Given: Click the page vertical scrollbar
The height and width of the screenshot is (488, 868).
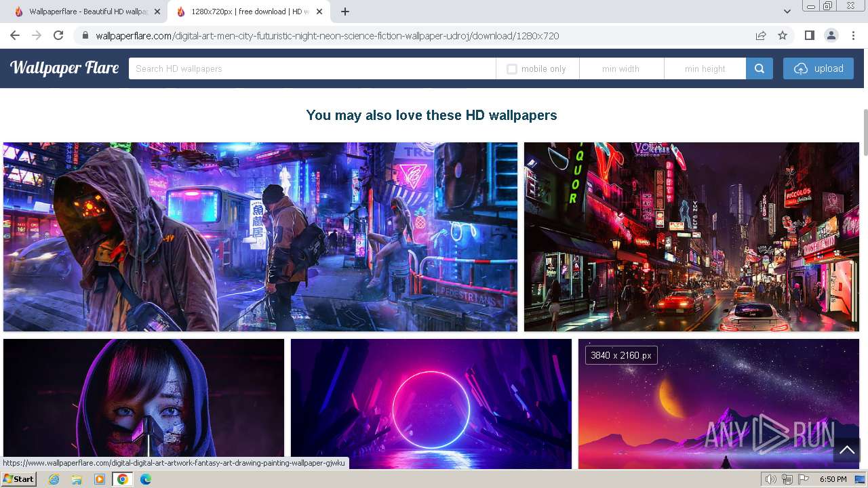Looking at the screenshot, I should pos(865,132).
